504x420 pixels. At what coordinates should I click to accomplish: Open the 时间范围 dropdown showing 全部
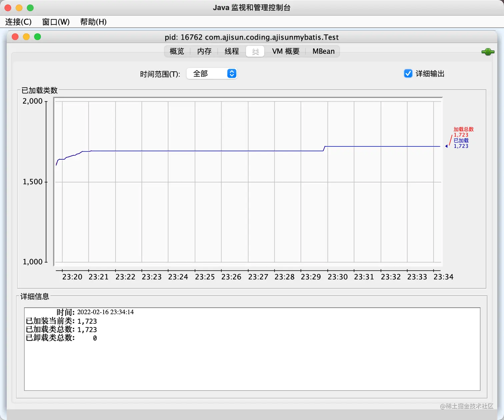click(x=212, y=73)
